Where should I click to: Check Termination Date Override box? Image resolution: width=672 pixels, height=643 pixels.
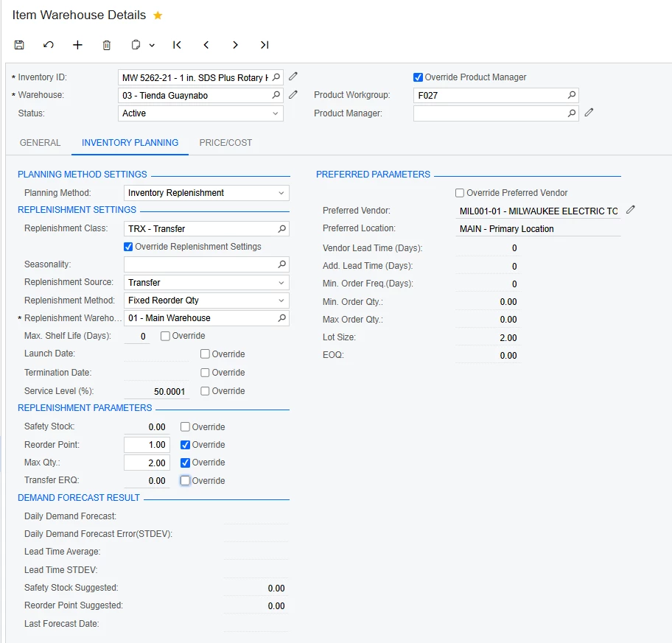coord(205,373)
